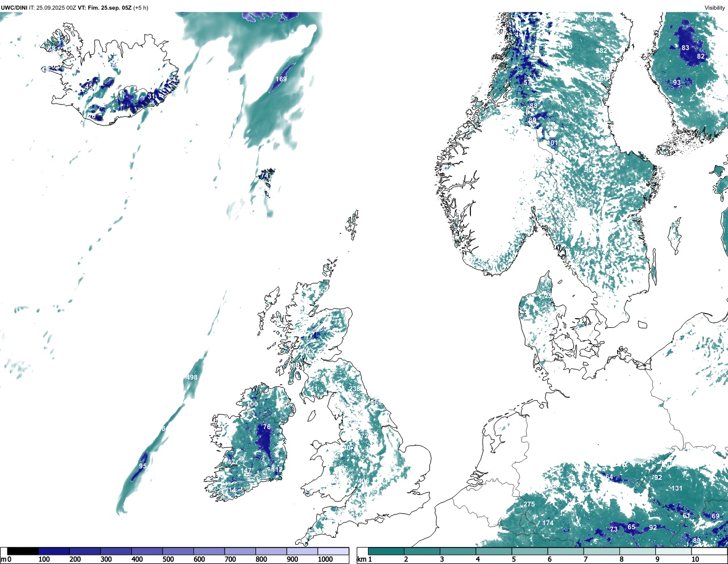
Task: Click the '275' value over Belgium
Action: (x=529, y=504)
